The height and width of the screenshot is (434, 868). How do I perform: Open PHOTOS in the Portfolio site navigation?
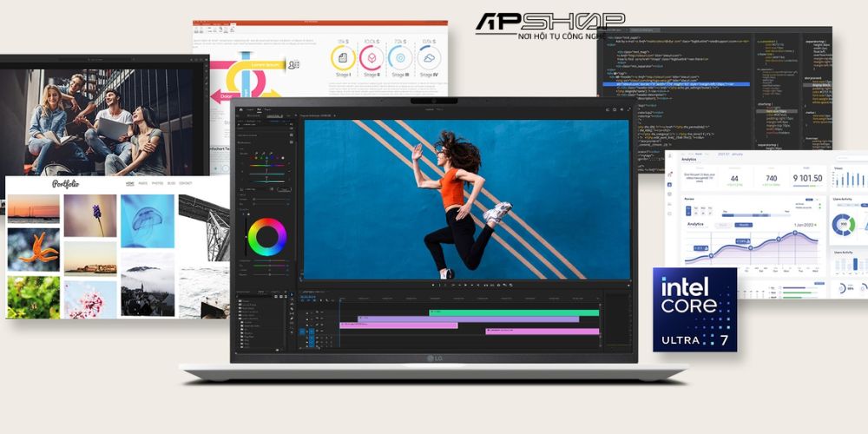pos(157,183)
